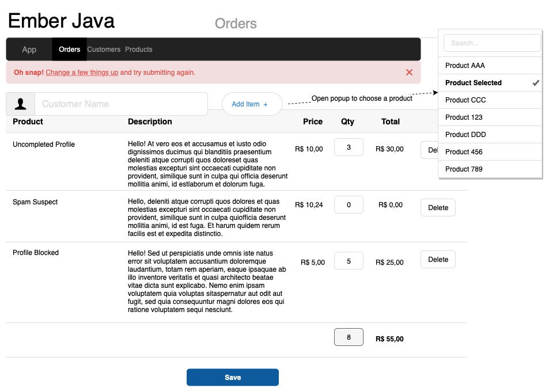The height and width of the screenshot is (392, 549).
Task: Click price R$ 10,00
Action: click(x=309, y=149)
